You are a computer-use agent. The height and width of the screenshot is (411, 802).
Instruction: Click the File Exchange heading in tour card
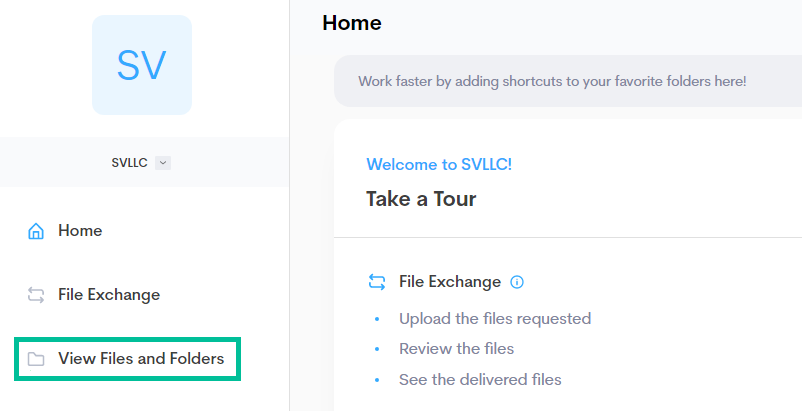coord(450,282)
